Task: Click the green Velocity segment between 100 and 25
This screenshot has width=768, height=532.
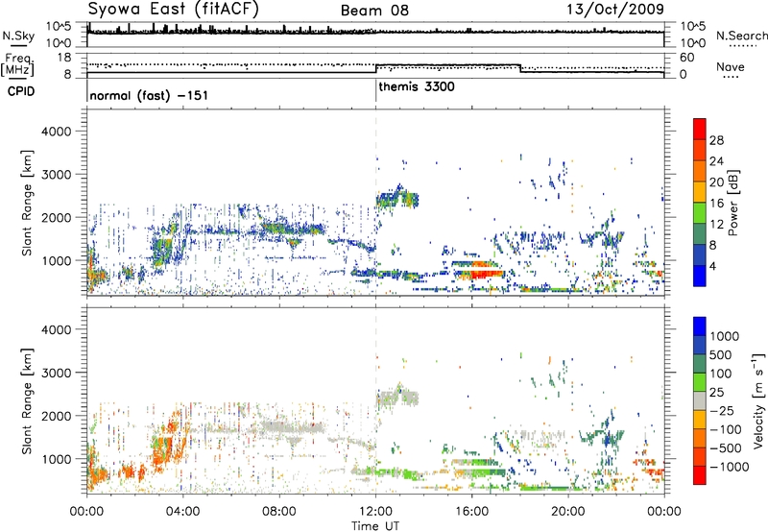Action: coord(700,382)
